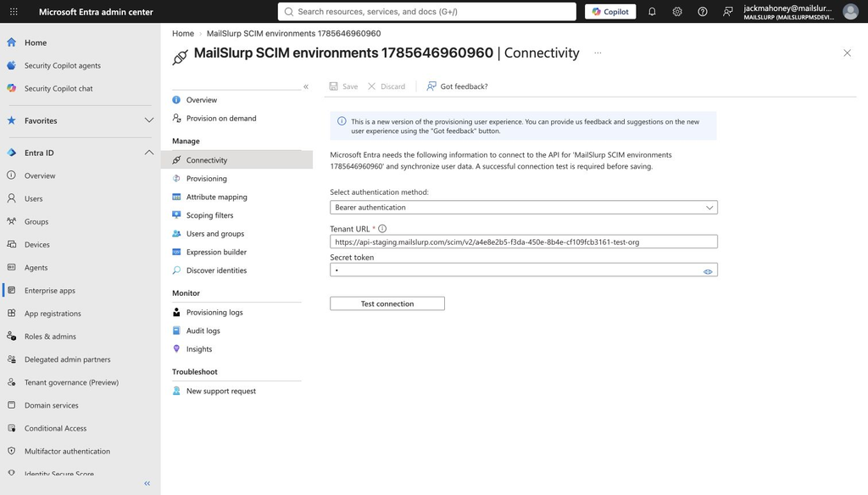Viewport: 868px width, 495px height.
Task: Focus the search resources input field
Action: [427, 12]
